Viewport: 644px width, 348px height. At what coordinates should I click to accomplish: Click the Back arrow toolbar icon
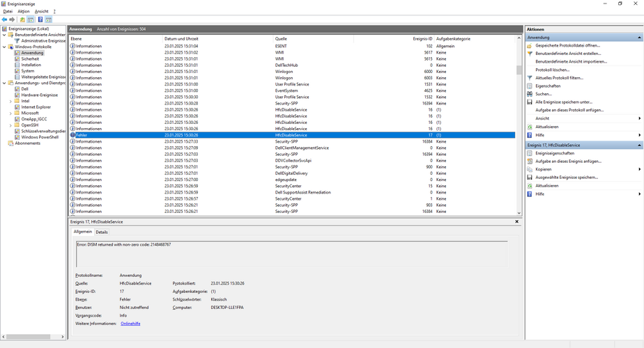[4, 19]
